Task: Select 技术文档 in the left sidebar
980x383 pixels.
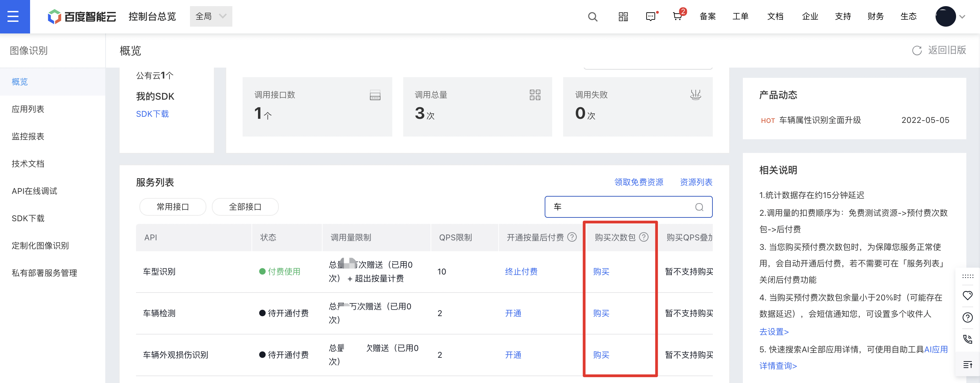Action: coord(53,164)
